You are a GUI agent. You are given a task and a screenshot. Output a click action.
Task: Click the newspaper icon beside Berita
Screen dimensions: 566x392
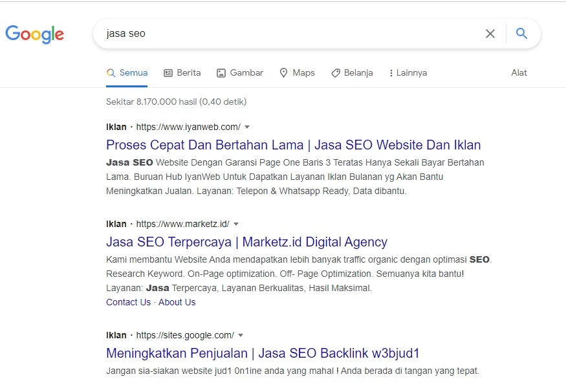tap(168, 73)
